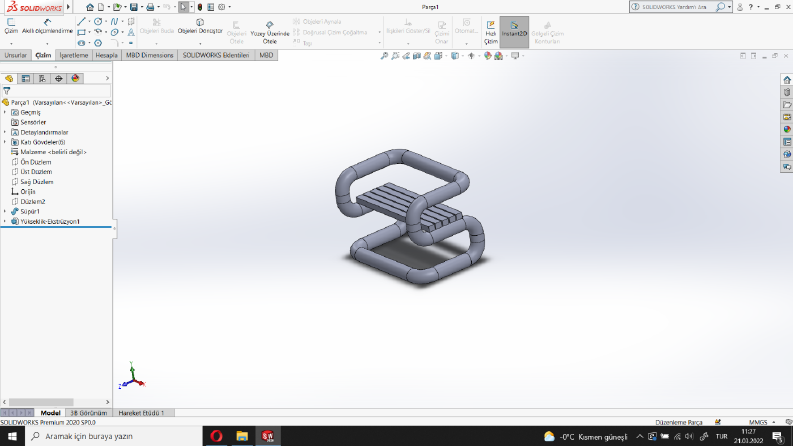Open the search options dropdown arrow

[729, 7]
